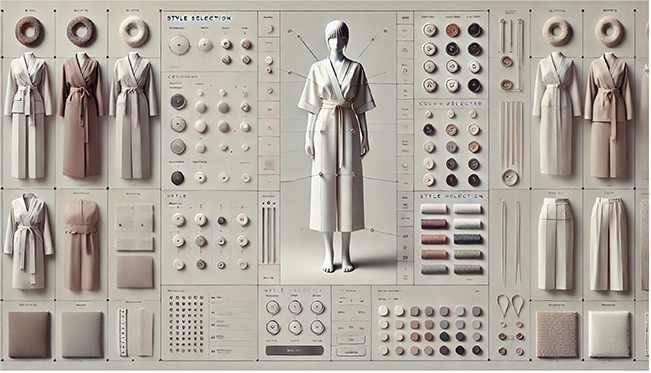The height and width of the screenshot is (373, 651).
Task: Choose the white fluffy square swatch at bottom-right
Action: tap(609, 334)
